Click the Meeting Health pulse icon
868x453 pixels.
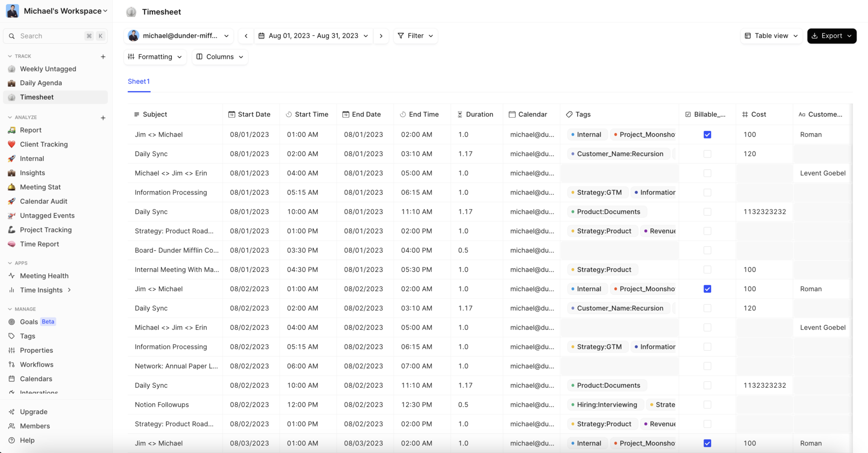pyautogui.click(x=11, y=276)
